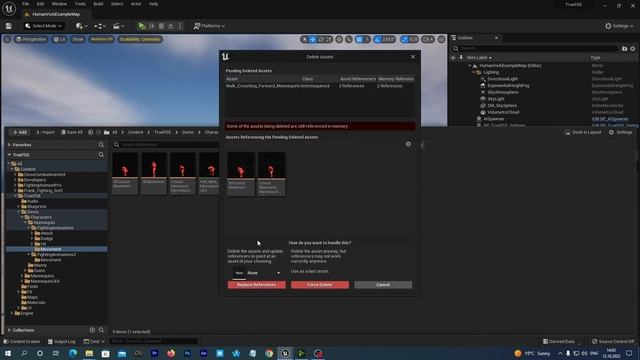
Task: Click the Play button in main toolbar
Action: (x=142, y=26)
